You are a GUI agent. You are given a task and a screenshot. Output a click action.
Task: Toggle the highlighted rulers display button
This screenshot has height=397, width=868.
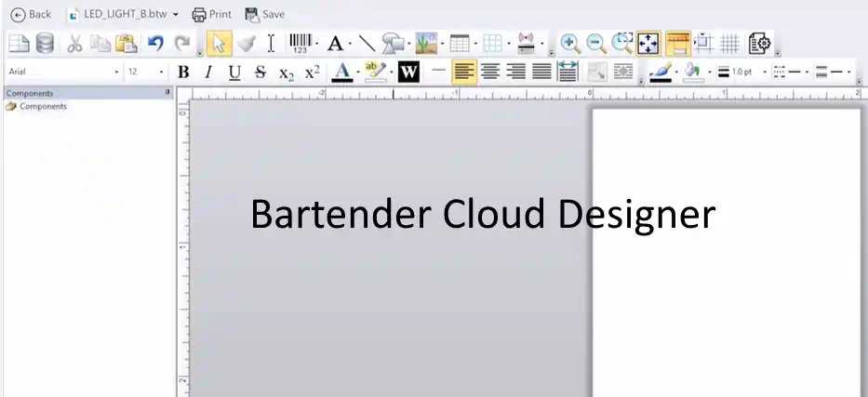pyautogui.click(x=678, y=43)
